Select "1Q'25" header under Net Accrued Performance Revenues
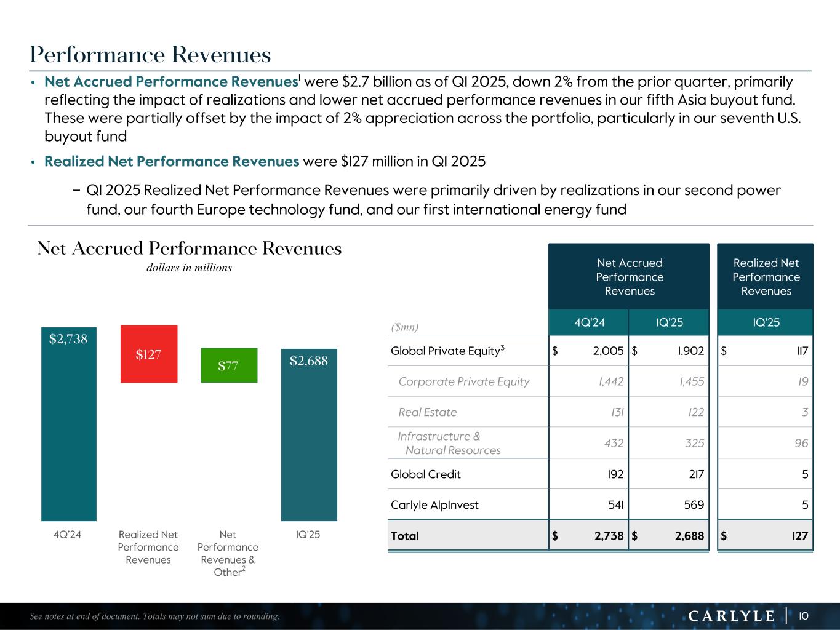Image resolution: width=840 pixels, height=630 pixels. 670,322
